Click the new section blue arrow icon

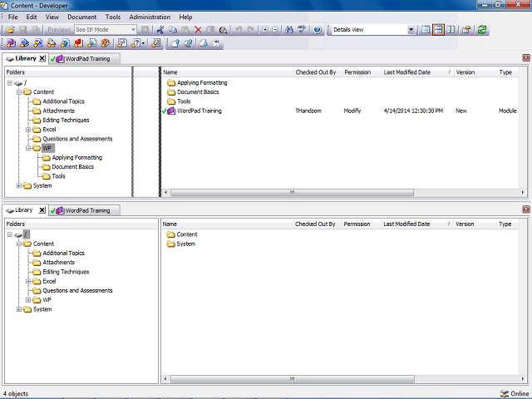pyautogui.click(x=24, y=43)
